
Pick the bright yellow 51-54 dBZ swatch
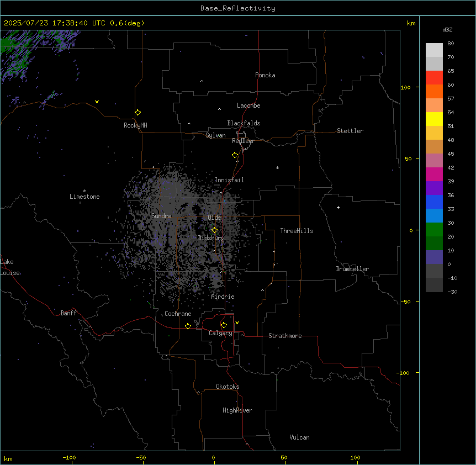[434, 119]
